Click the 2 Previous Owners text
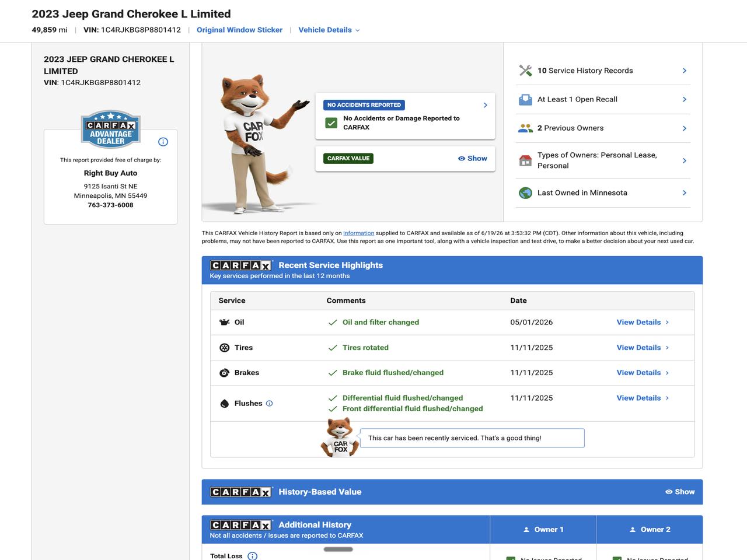Image resolution: width=747 pixels, height=560 pixels. pos(570,128)
